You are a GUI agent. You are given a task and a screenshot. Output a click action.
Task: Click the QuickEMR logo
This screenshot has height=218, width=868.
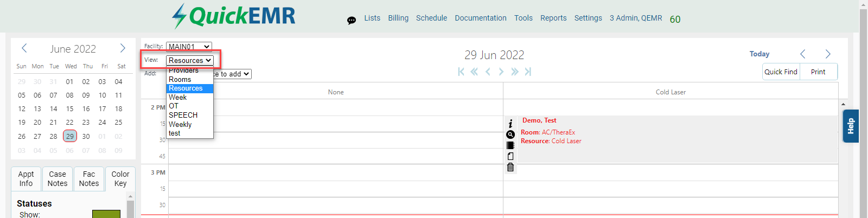tap(234, 16)
